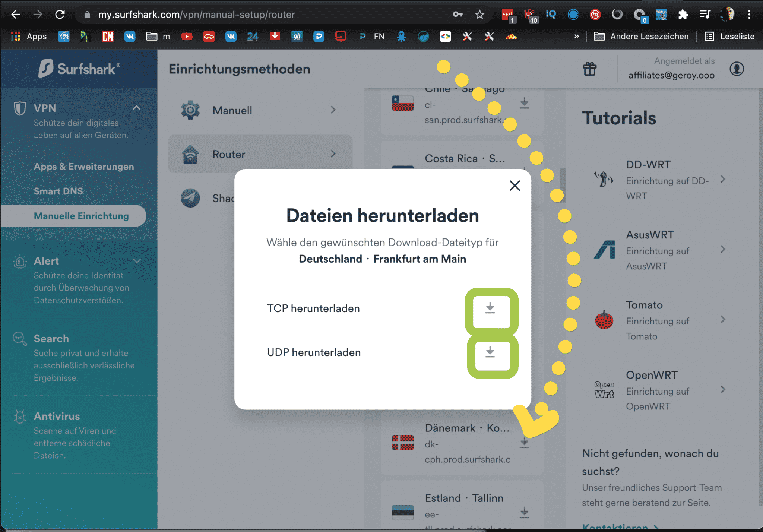Open the gift rewards icon
The height and width of the screenshot is (532, 763).
(590, 69)
